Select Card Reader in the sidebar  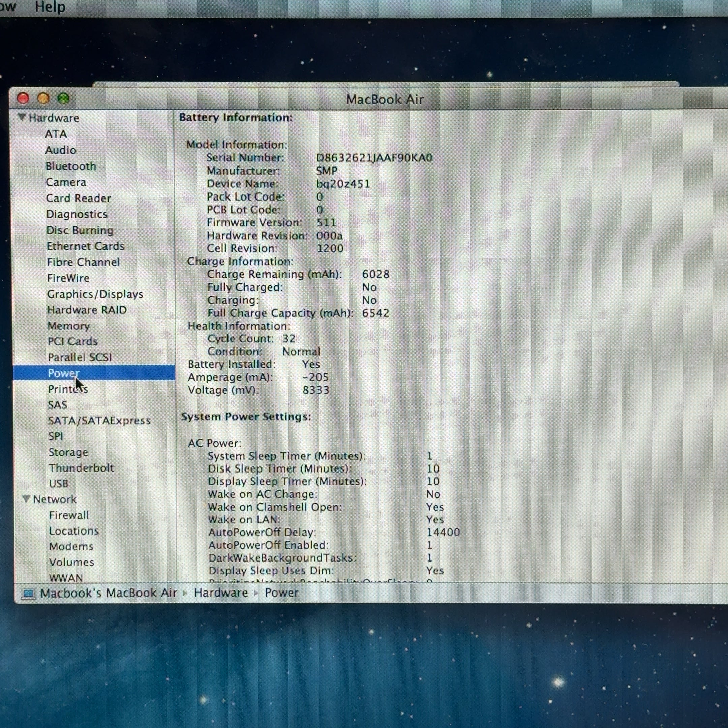79,198
